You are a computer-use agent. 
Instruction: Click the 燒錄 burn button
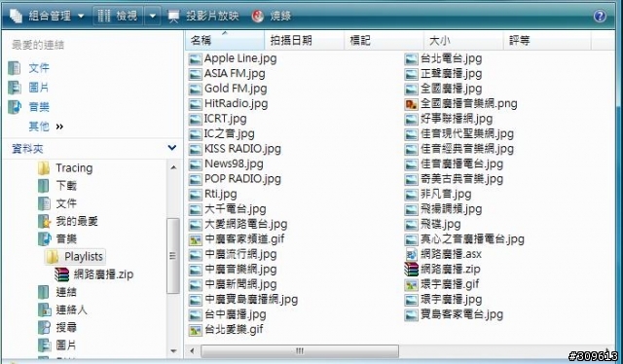click(x=272, y=16)
